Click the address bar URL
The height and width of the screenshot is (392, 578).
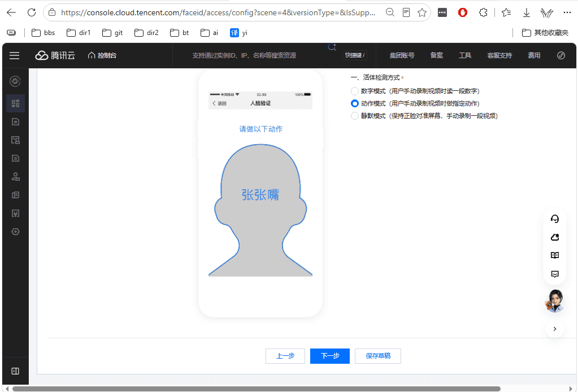click(218, 12)
